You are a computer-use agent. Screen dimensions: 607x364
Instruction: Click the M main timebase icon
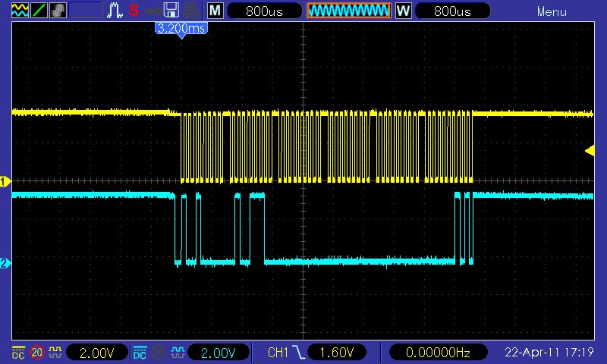click(215, 11)
